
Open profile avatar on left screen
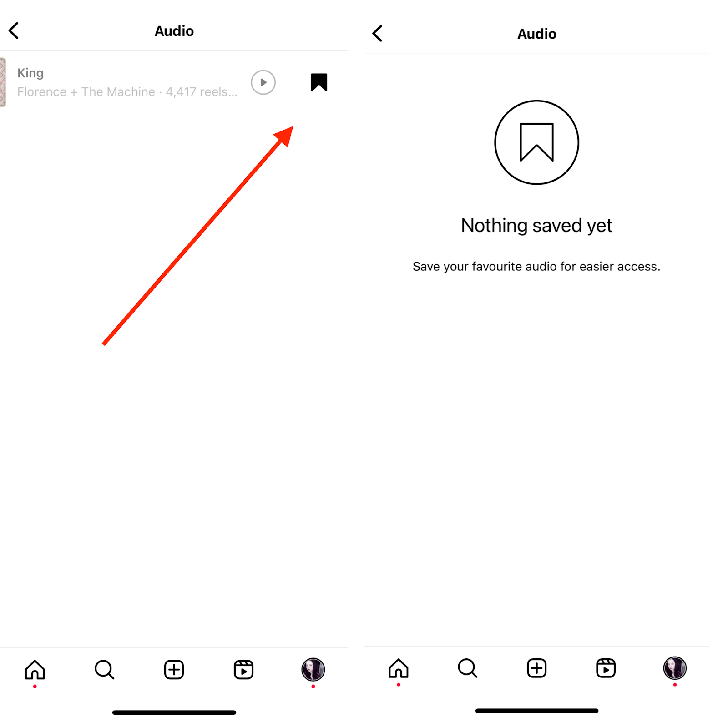coord(313,670)
